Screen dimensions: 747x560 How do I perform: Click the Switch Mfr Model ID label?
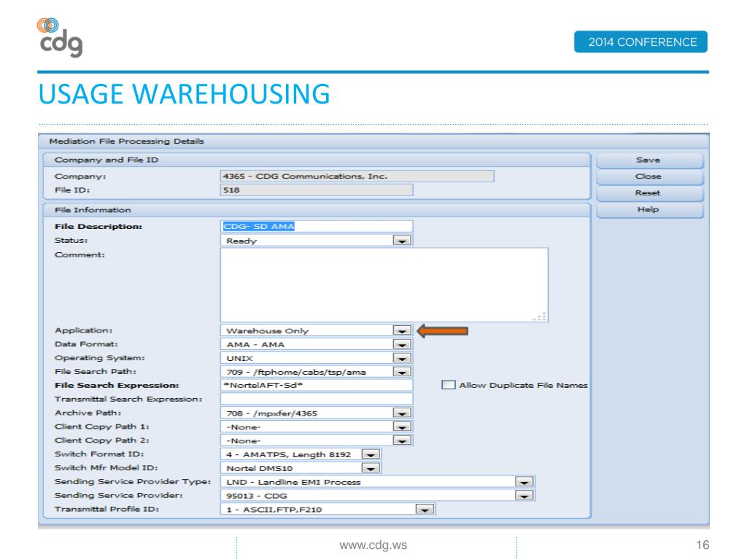click(x=107, y=468)
